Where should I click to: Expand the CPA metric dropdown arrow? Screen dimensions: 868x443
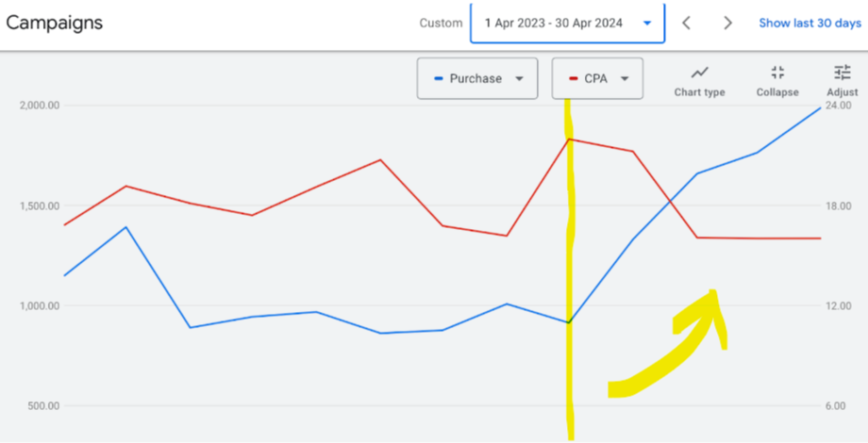[625, 79]
